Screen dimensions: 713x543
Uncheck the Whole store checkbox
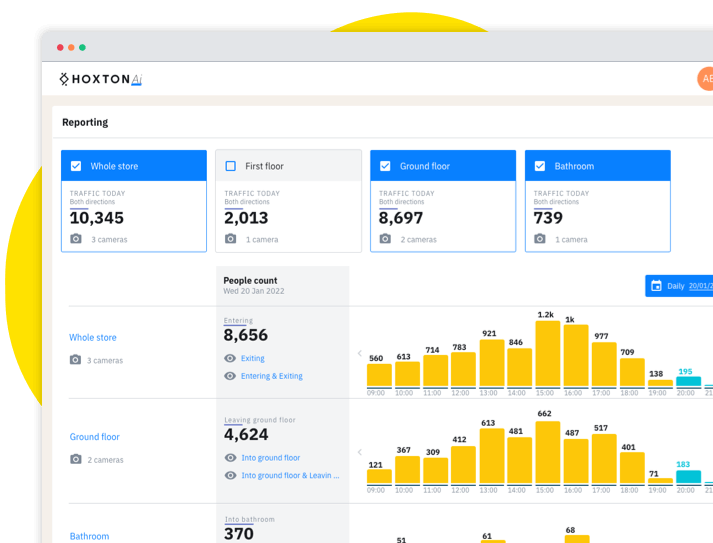point(76,166)
